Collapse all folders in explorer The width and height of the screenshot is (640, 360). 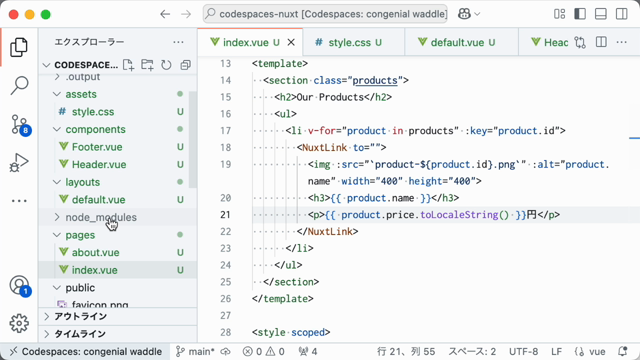(x=186, y=65)
